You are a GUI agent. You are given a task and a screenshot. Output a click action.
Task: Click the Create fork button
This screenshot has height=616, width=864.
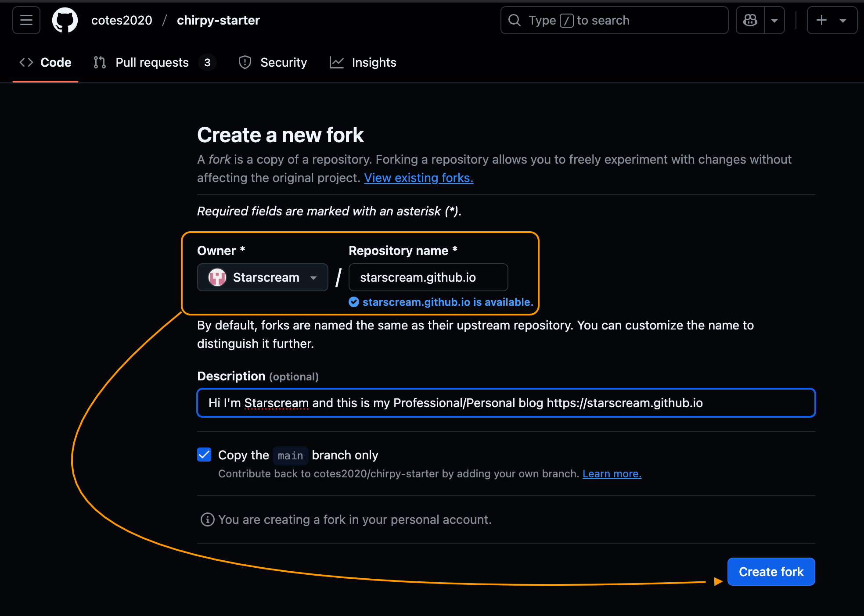[x=771, y=572]
